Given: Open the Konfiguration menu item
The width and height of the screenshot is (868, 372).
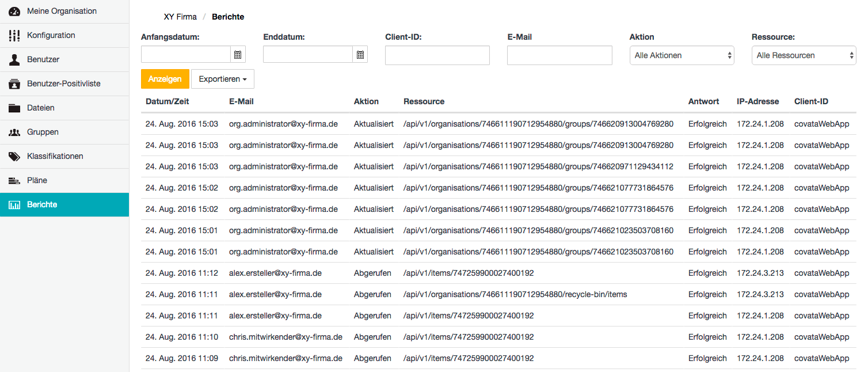Looking at the screenshot, I should (x=64, y=35).
